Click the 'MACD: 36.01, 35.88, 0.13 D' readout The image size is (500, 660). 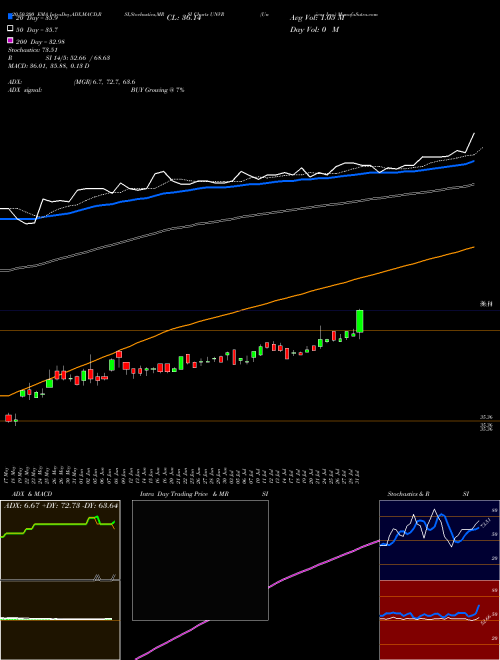click(49, 66)
